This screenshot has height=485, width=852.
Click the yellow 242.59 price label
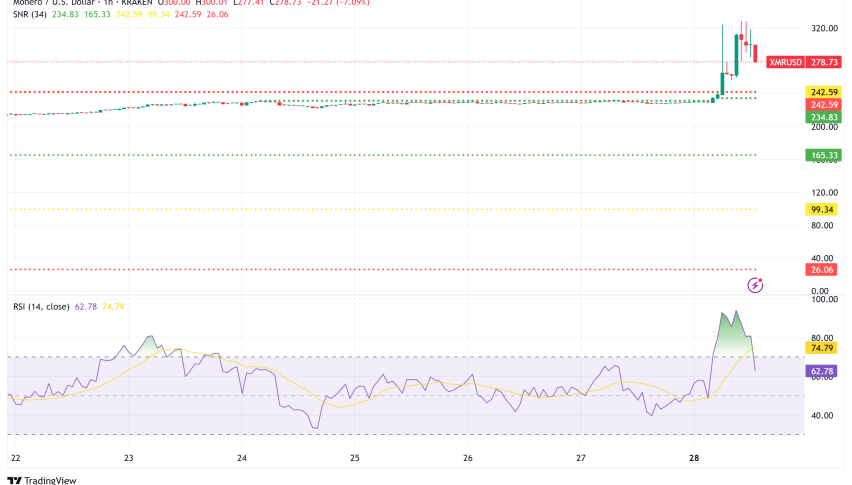coord(824,92)
